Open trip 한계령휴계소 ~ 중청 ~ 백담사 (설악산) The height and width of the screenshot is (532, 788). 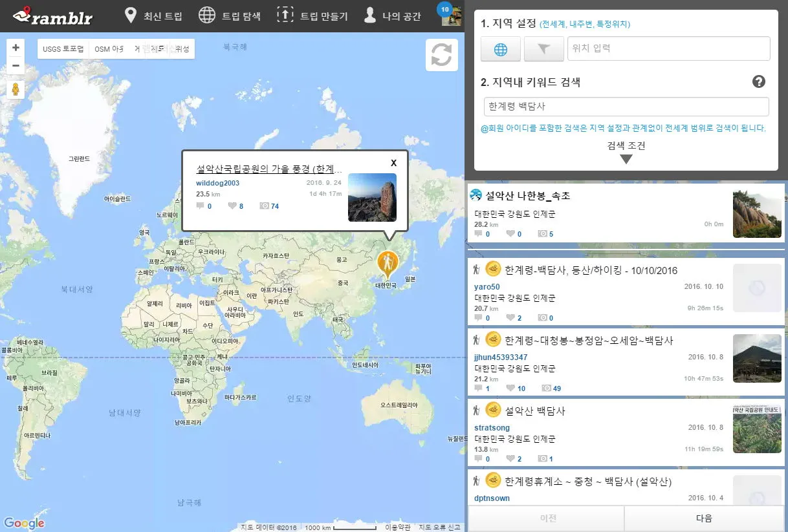click(x=588, y=482)
